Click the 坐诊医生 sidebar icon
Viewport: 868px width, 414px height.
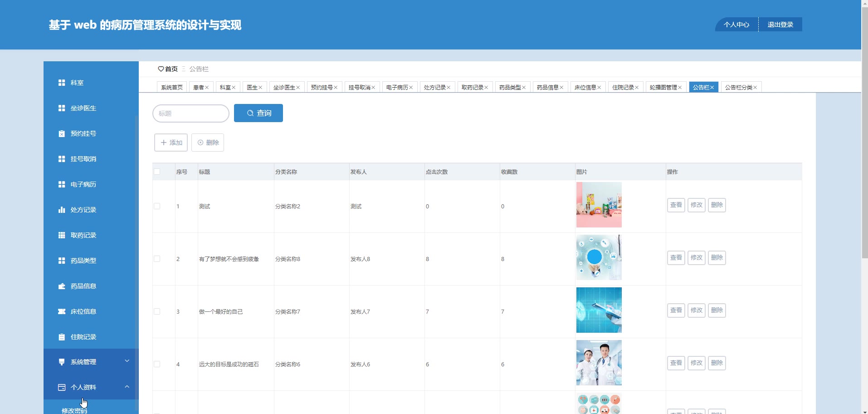pyautogui.click(x=62, y=108)
